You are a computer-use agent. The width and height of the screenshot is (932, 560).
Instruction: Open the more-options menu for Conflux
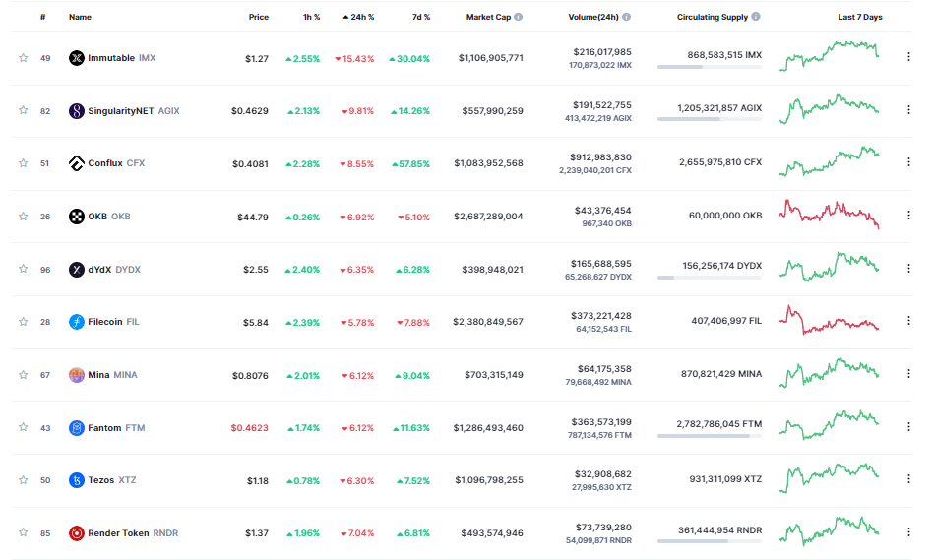908,161
